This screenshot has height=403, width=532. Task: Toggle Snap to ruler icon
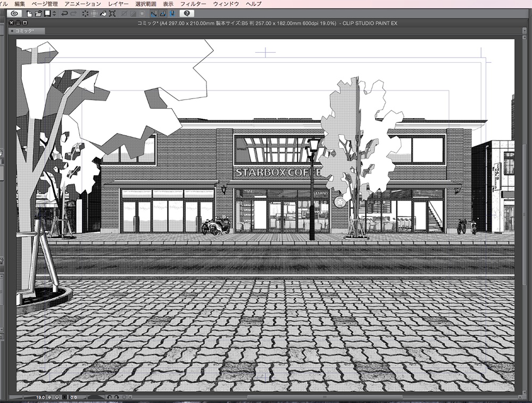(154, 14)
